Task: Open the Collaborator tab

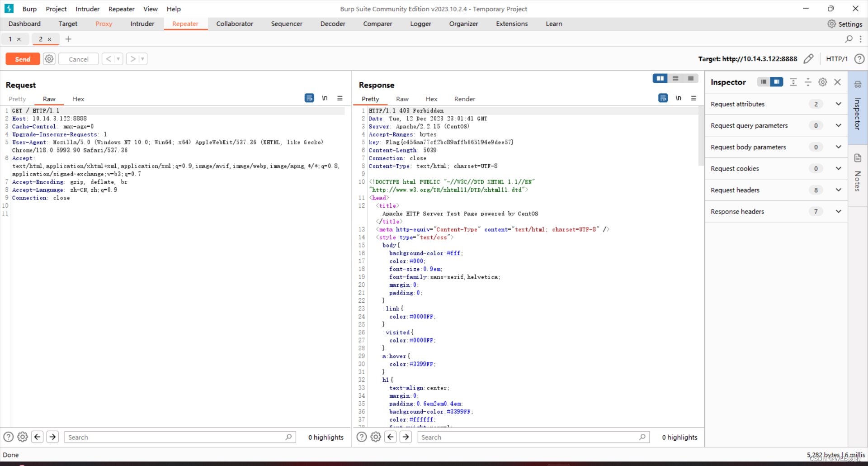Action: point(235,24)
